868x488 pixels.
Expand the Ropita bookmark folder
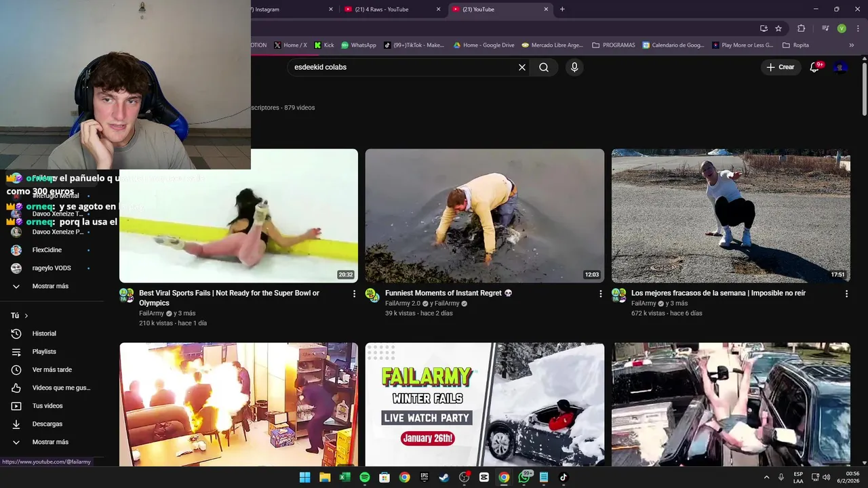(x=795, y=45)
